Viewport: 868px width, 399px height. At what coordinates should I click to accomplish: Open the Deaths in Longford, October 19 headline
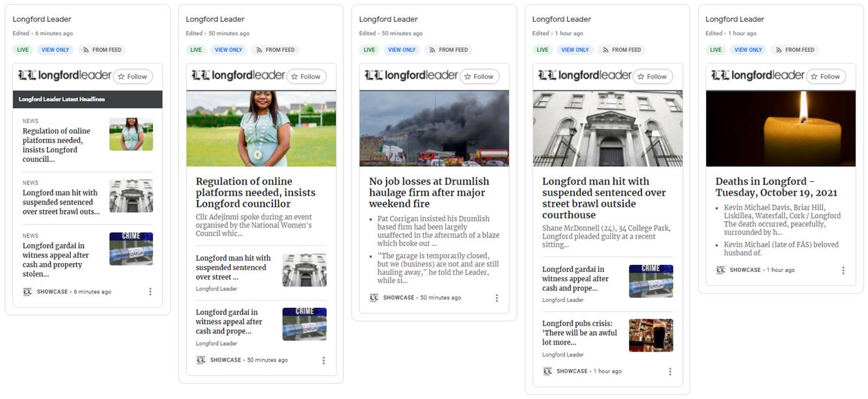pos(776,187)
